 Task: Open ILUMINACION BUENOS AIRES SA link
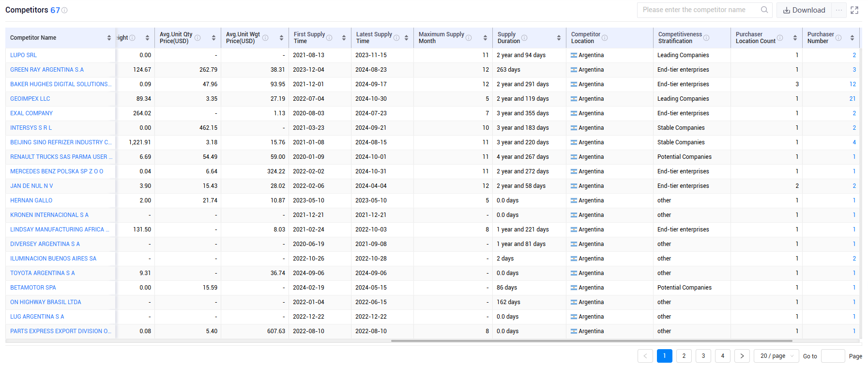point(53,259)
